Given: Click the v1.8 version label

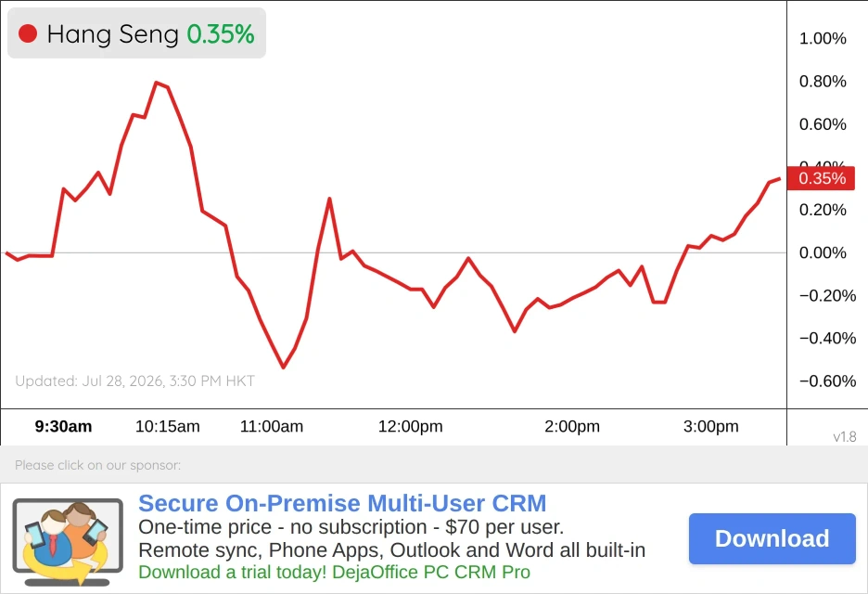Looking at the screenshot, I should pyautogui.click(x=844, y=436).
